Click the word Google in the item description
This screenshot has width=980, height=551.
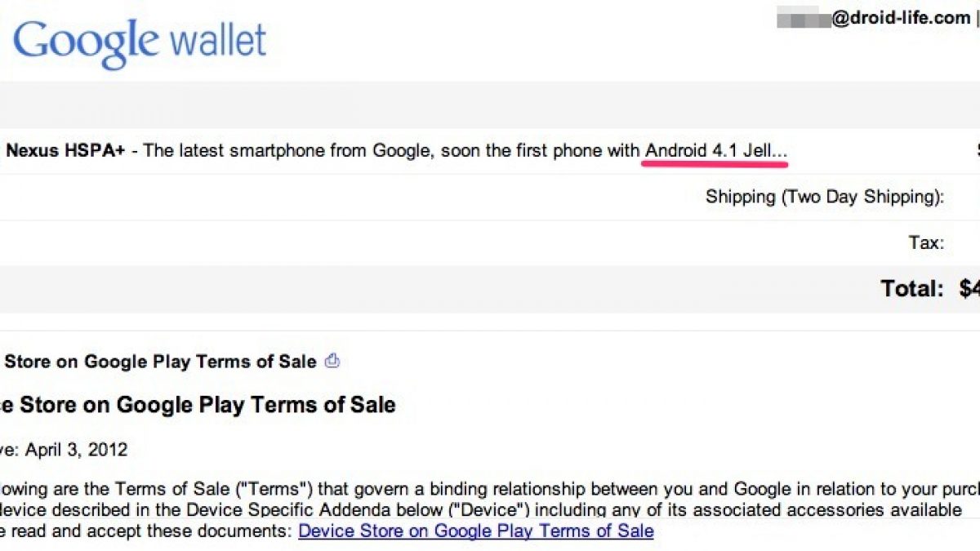pyautogui.click(x=401, y=151)
